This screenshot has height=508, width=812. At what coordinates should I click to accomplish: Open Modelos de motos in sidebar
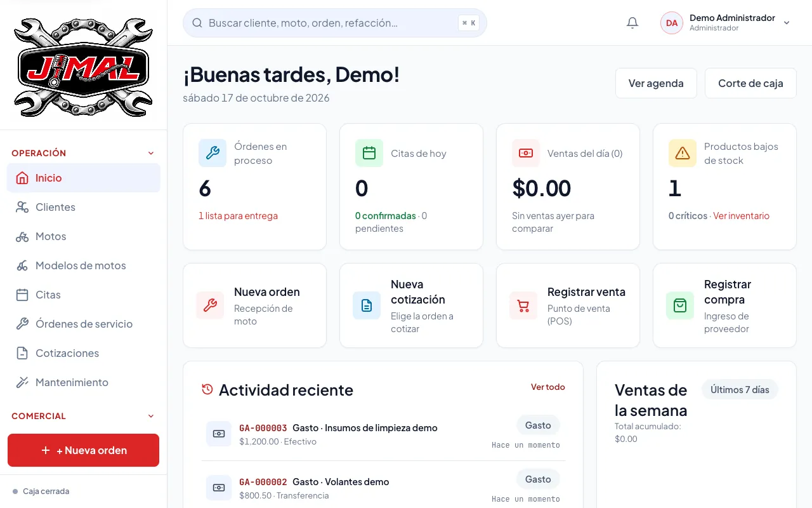(83, 265)
